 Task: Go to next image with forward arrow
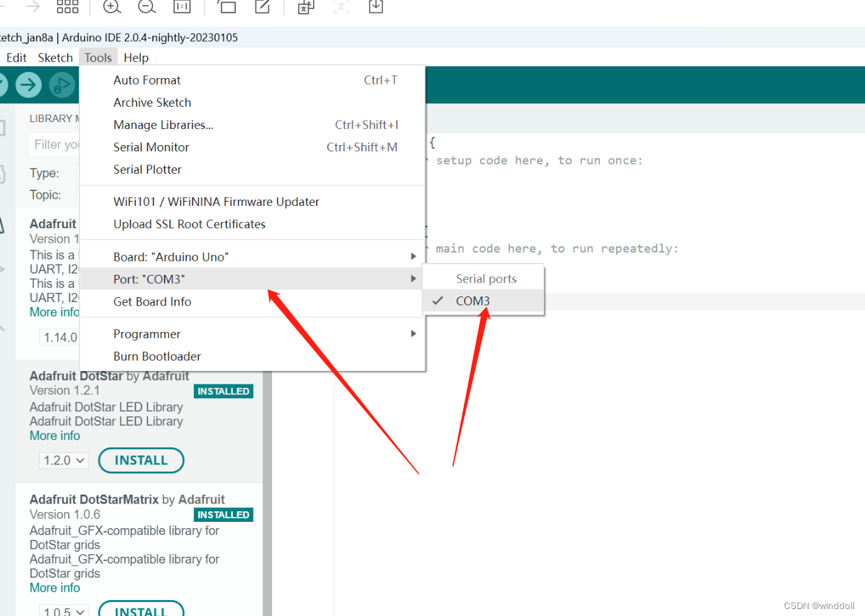(x=33, y=7)
